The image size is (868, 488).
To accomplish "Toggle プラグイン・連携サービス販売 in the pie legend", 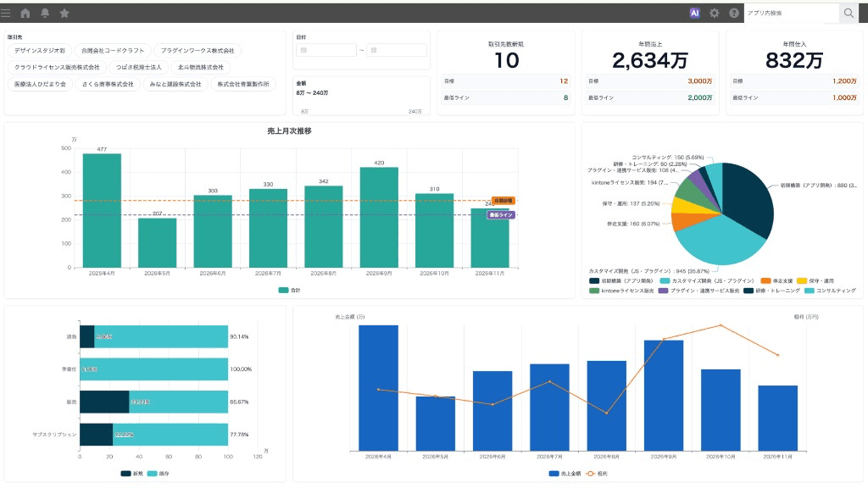I will point(699,291).
